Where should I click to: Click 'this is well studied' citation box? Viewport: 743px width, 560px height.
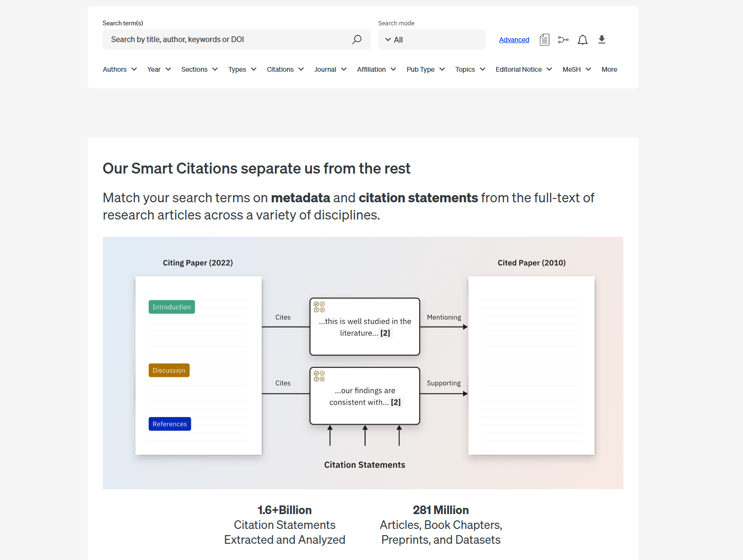tap(365, 327)
